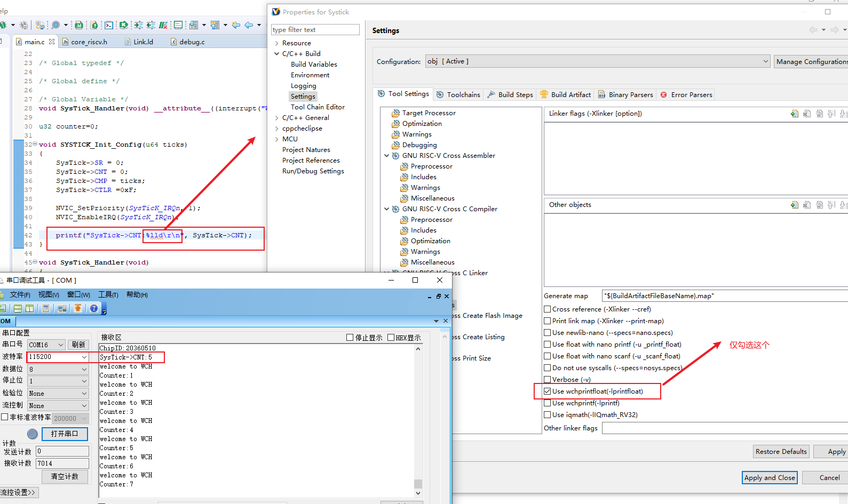The image size is (848, 504).
Task: Click the Restore Defaults button
Action: (x=781, y=451)
